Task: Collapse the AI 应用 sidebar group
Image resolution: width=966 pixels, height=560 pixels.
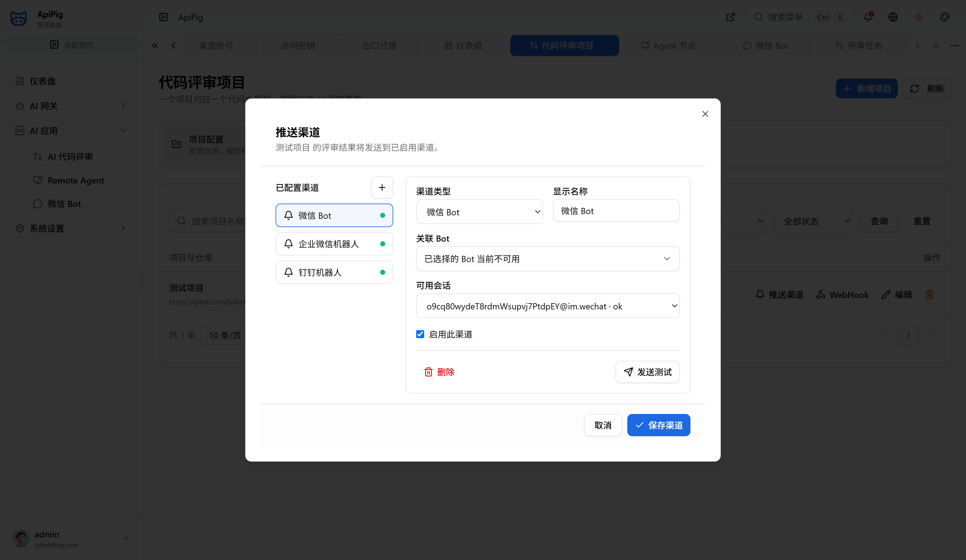Action: point(71,131)
